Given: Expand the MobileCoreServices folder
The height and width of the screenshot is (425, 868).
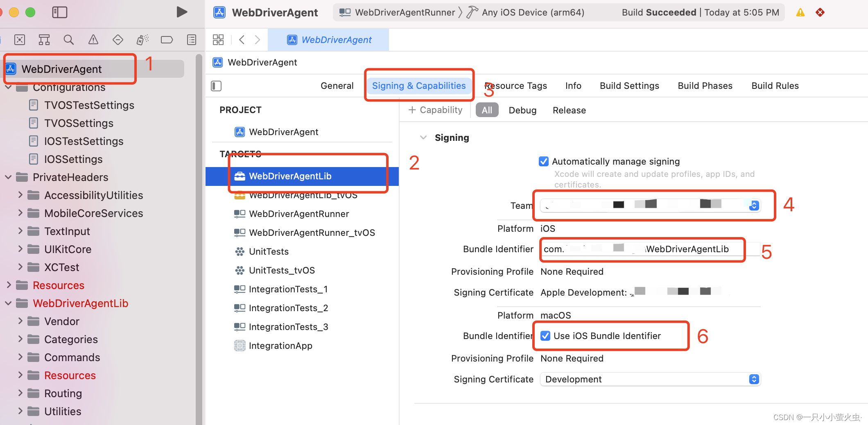Looking at the screenshot, I should [20, 213].
